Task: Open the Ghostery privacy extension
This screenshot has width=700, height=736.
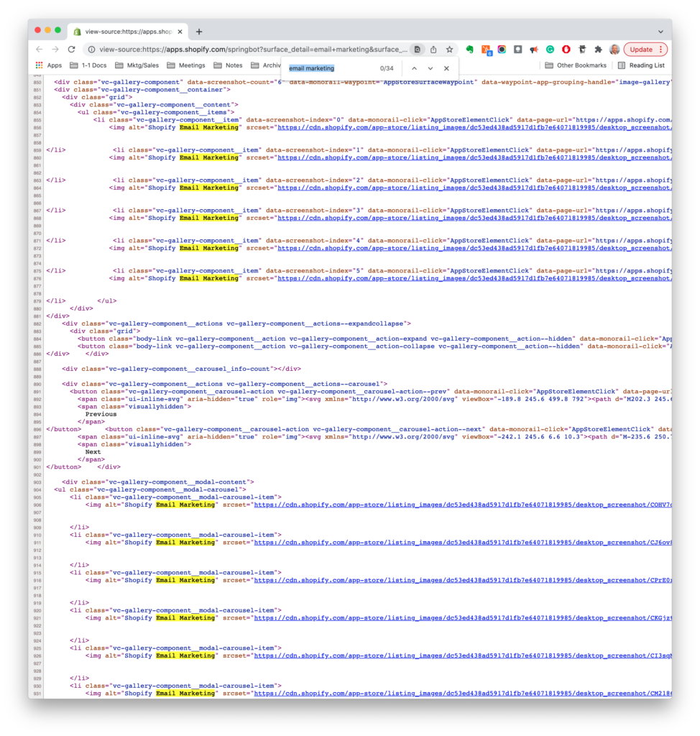Action: tap(582, 49)
